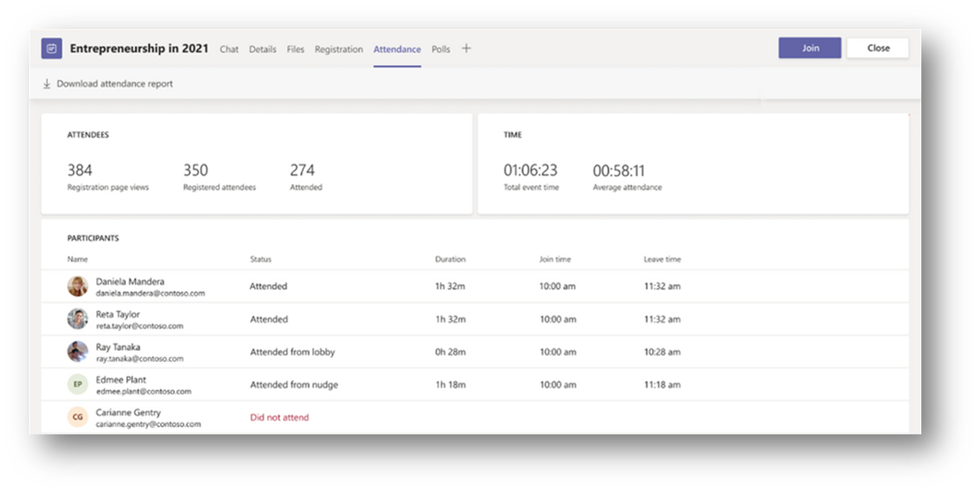Image resolution: width=980 pixels, height=493 pixels.
Task: Select the Attendance tab
Action: click(397, 49)
